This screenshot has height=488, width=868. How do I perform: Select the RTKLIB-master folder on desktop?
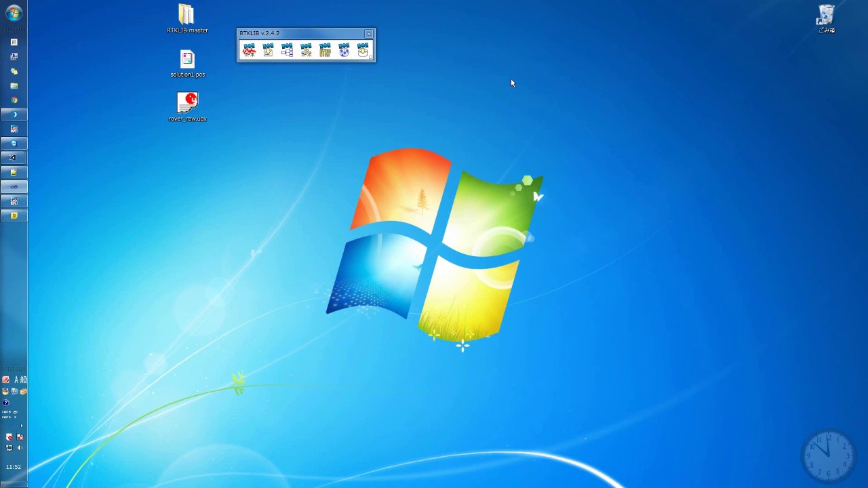(x=187, y=19)
